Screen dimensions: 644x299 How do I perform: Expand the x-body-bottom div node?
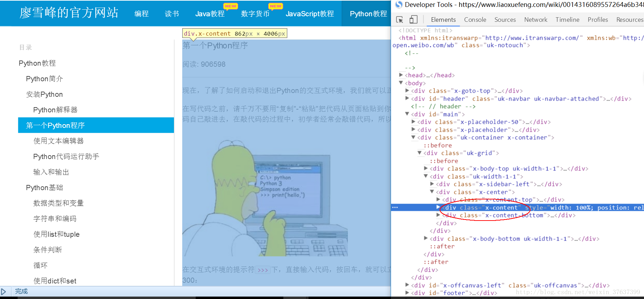point(426,239)
